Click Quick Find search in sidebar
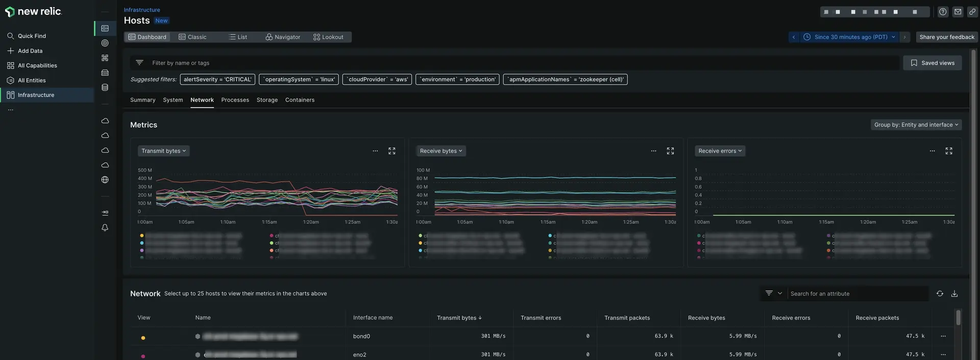The height and width of the screenshot is (360, 980). click(32, 36)
